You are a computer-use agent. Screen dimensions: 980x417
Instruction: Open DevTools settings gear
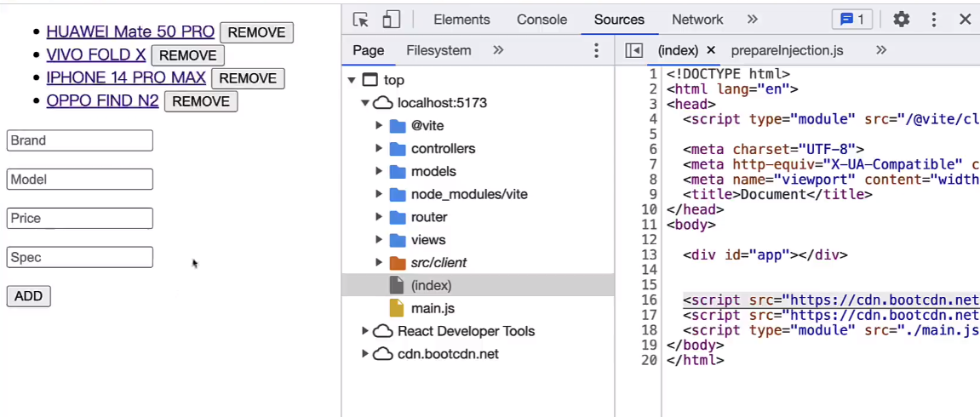(902, 20)
